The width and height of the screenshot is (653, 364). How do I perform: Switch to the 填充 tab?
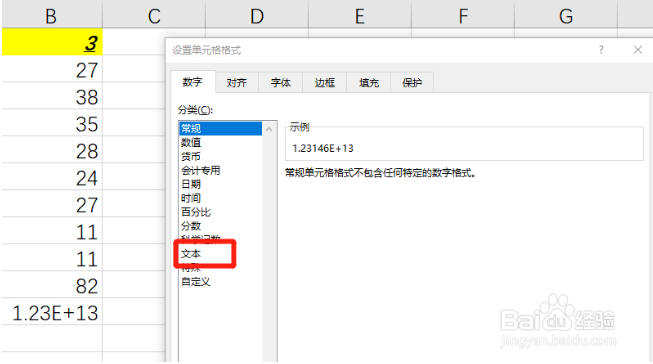click(x=369, y=82)
